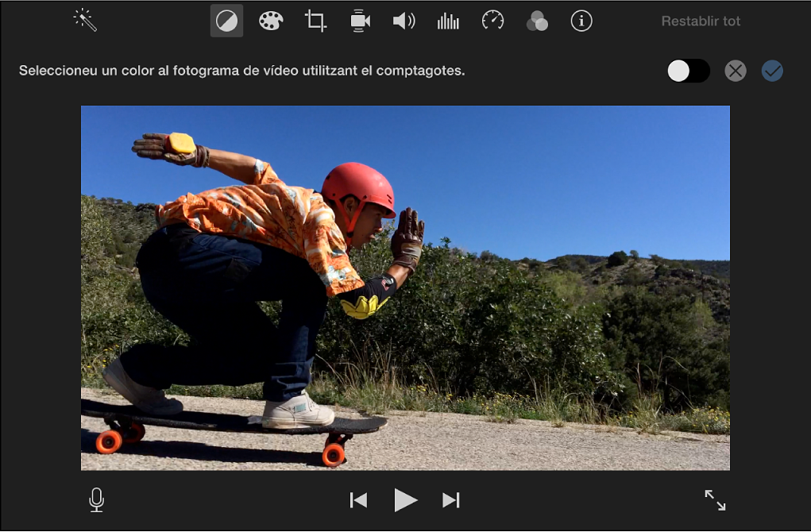Select the voiceover microphone icon
The height and width of the screenshot is (532, 811).
click(96, 500)
